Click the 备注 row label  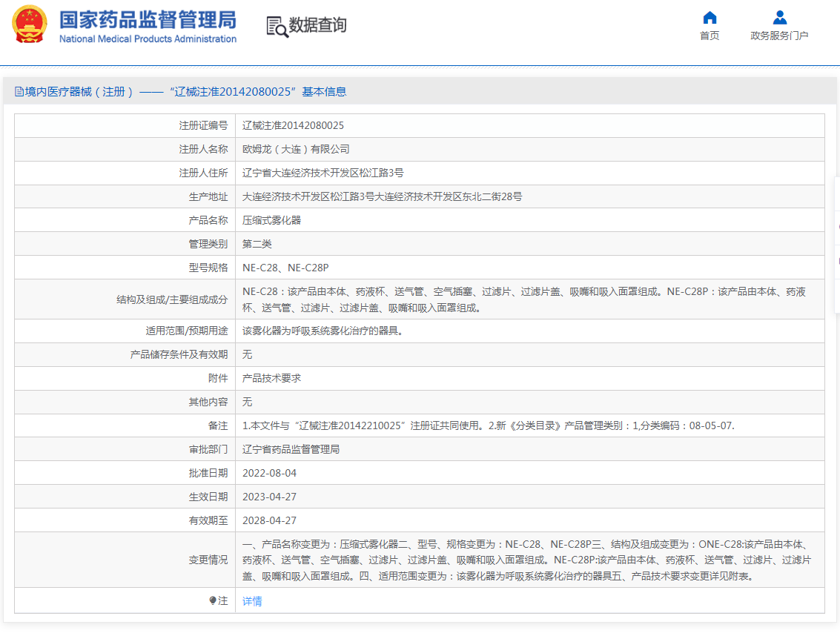click(217, 425)
